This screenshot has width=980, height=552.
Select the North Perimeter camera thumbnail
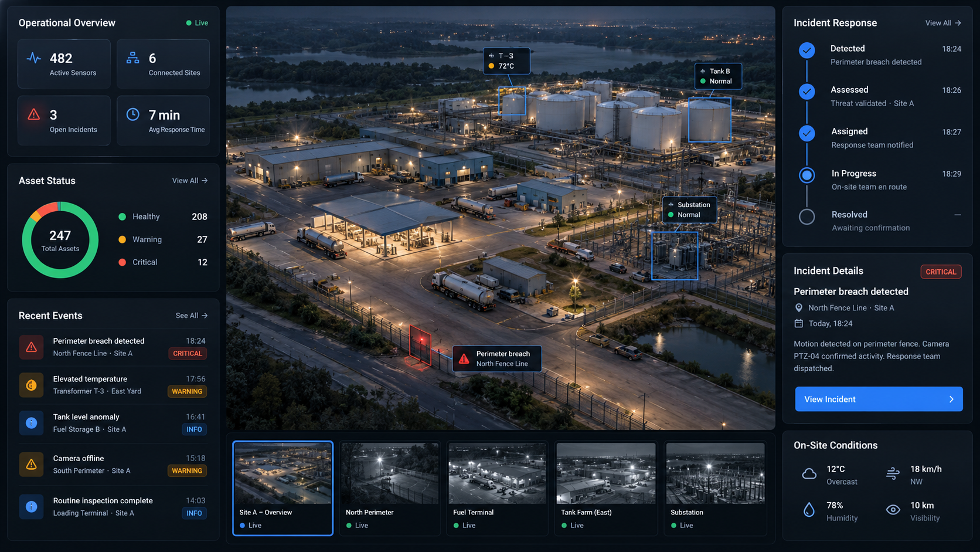click(390, 488)
